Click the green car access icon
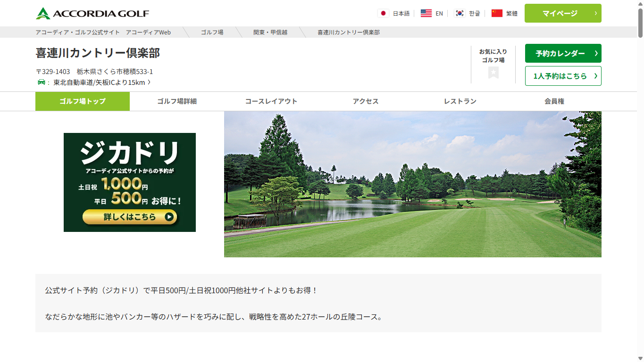This screenshot has height=362, width=644. (42, 82)
